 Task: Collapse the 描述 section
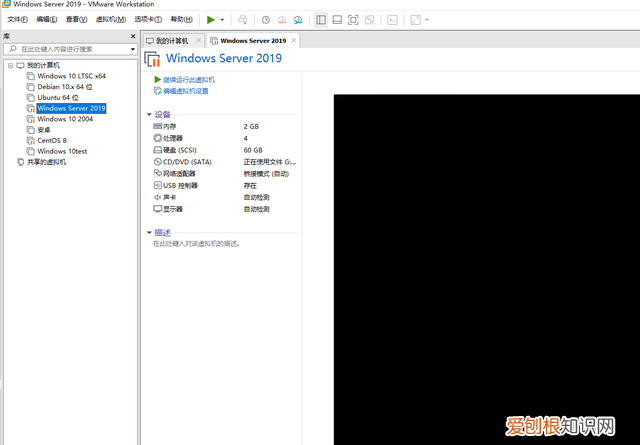click(149, 233)
